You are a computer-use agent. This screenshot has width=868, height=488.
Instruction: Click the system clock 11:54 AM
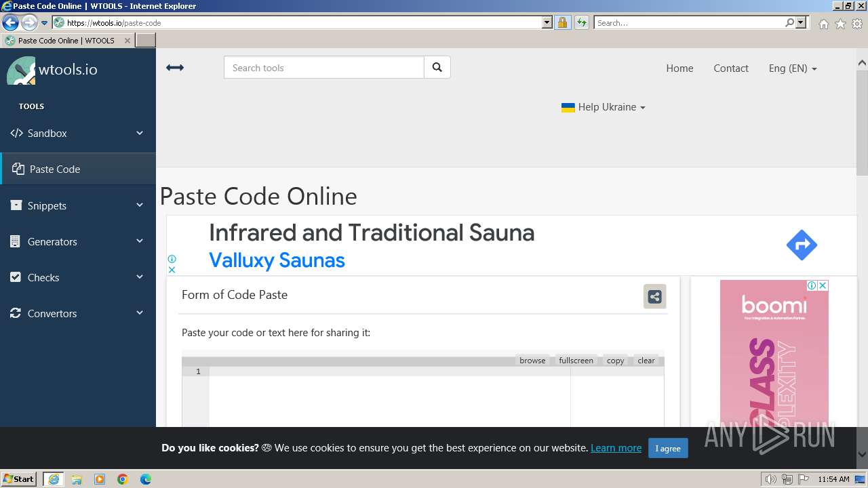tap(833, 479)
